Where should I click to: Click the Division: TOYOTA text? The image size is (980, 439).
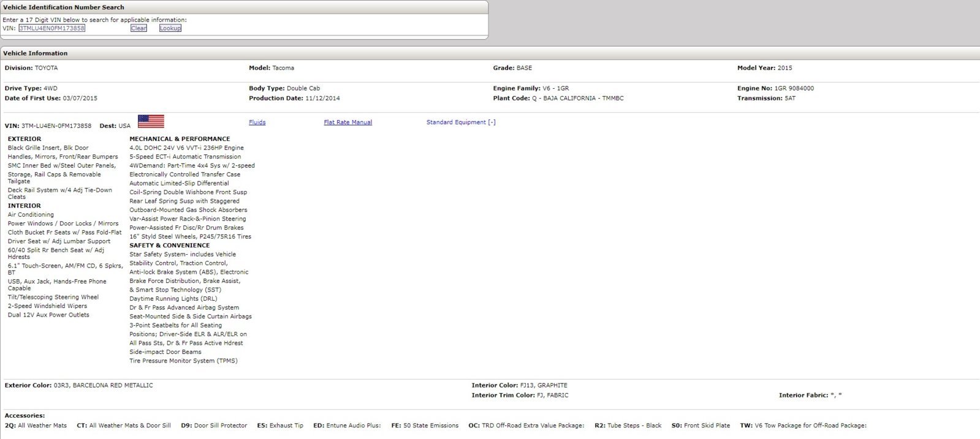[31, 68]
